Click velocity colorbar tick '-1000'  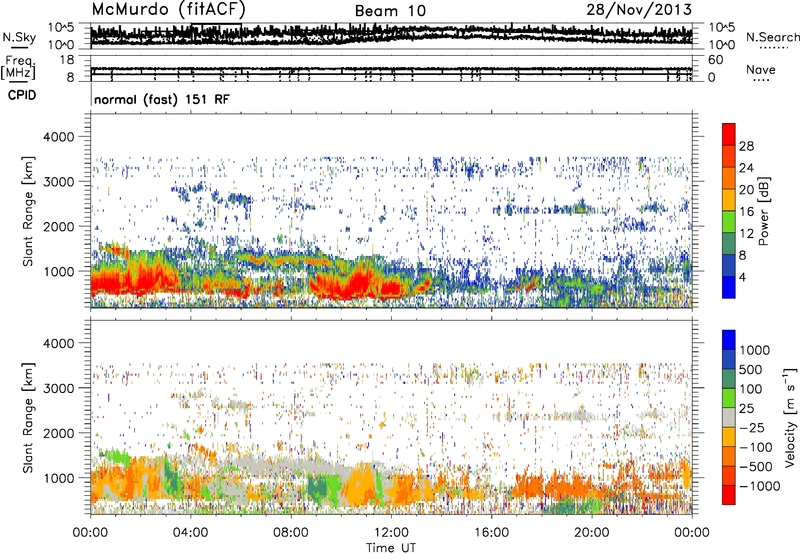coord(760,486)
